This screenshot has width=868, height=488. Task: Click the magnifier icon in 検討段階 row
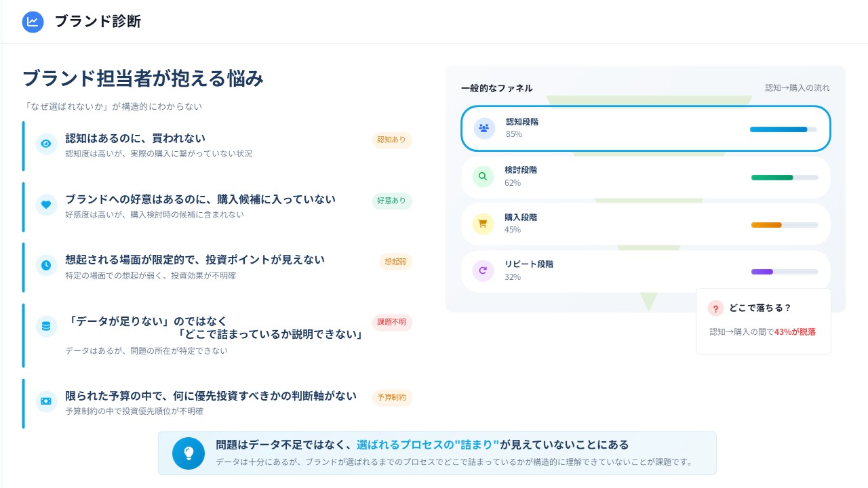[483, 176]
